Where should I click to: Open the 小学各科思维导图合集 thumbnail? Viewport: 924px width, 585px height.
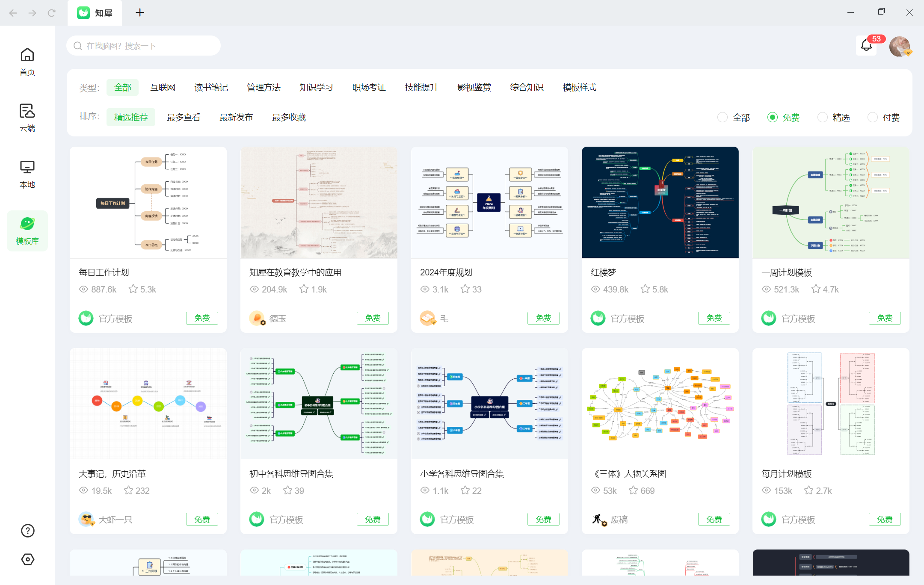(x=489, y=404)
